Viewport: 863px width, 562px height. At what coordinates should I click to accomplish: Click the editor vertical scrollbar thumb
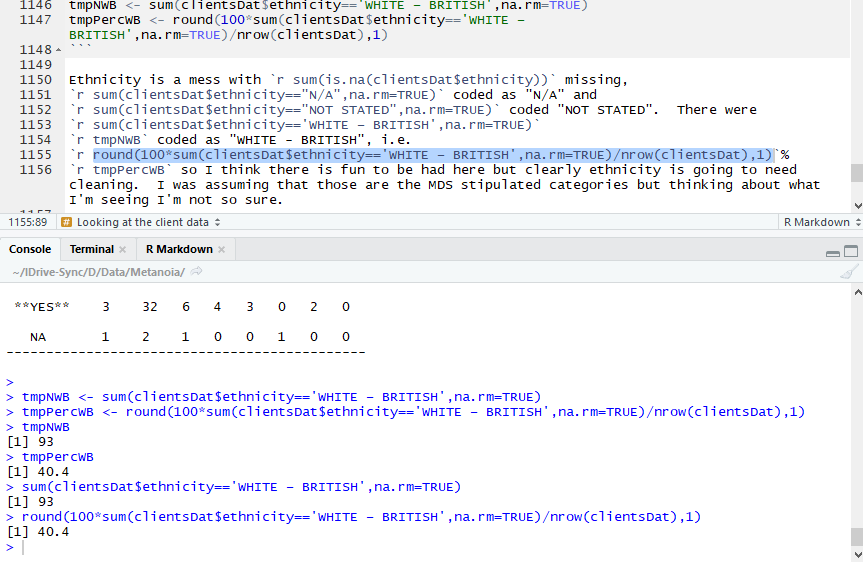point(857,173)
